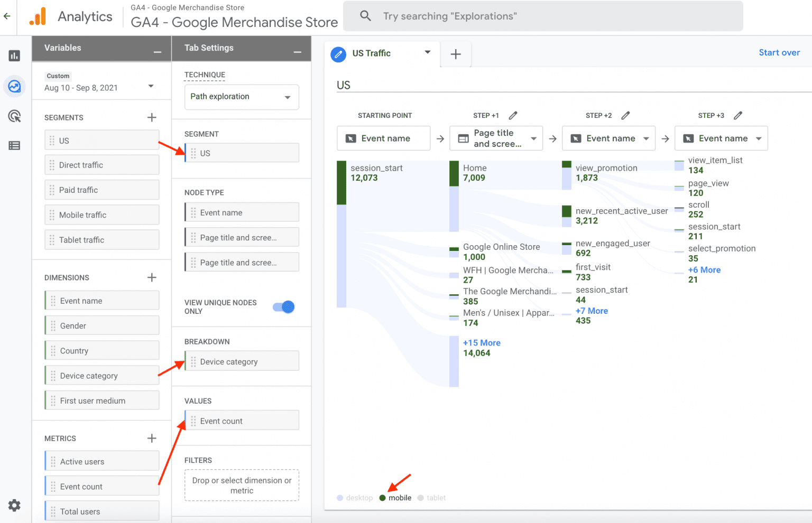Click the Start Over button
Image resolution: width=812 pixels, height=523 pixels.
tap(779, 52)
